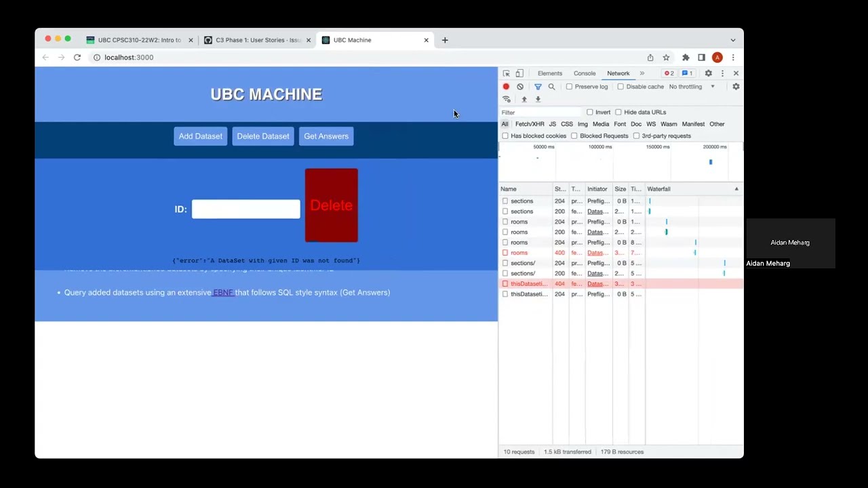
Task: Toggle the Chrome side panel icon
Action: tap(701, 58)
